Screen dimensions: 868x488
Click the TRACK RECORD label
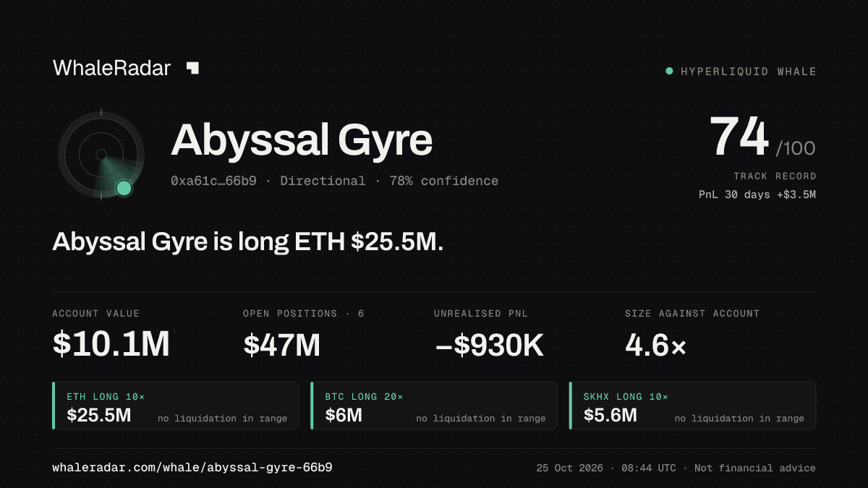pos(775,176)
